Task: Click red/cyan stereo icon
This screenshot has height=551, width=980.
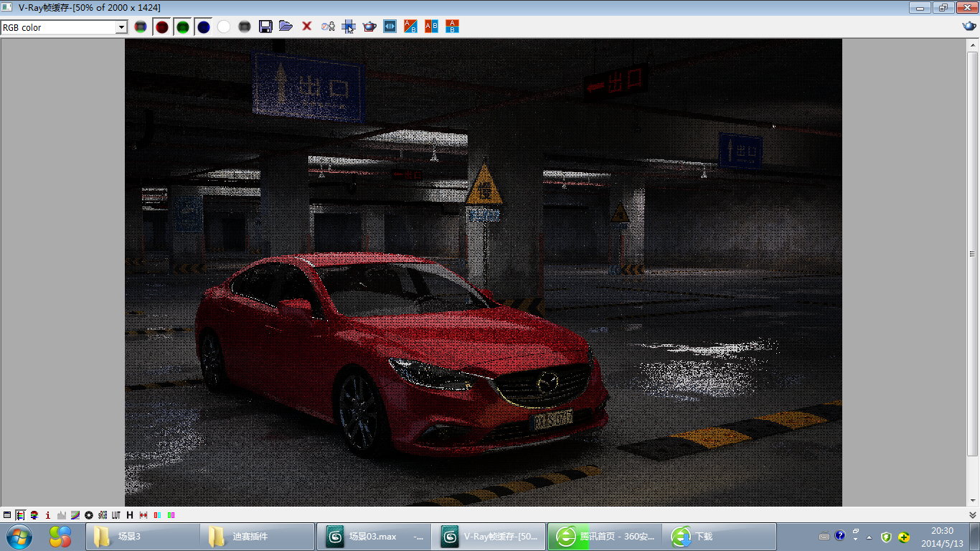Action: tap(157, 515)
